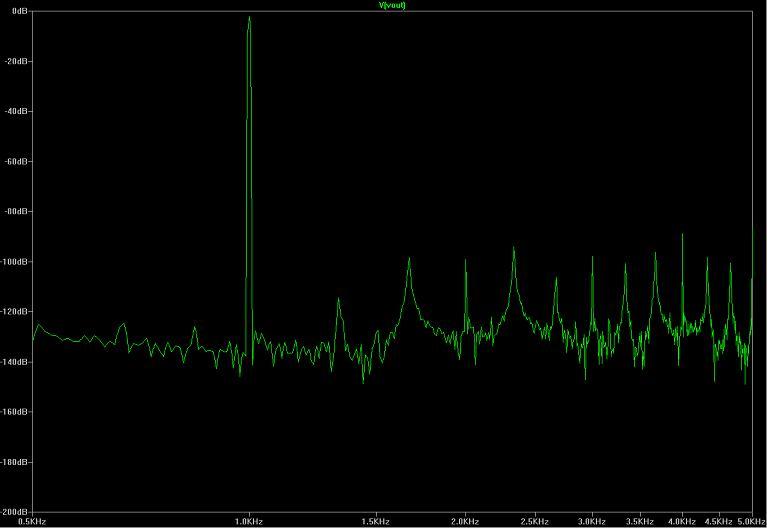Click the 5.0KHz frequency label
This screenshot has height=528, width=767.
751,522
